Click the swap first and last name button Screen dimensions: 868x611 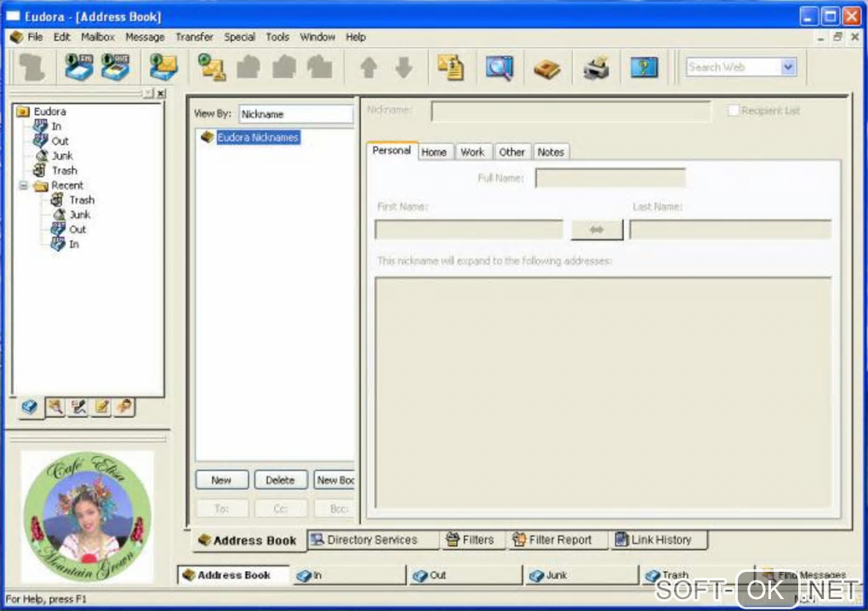tap(597, 229)
